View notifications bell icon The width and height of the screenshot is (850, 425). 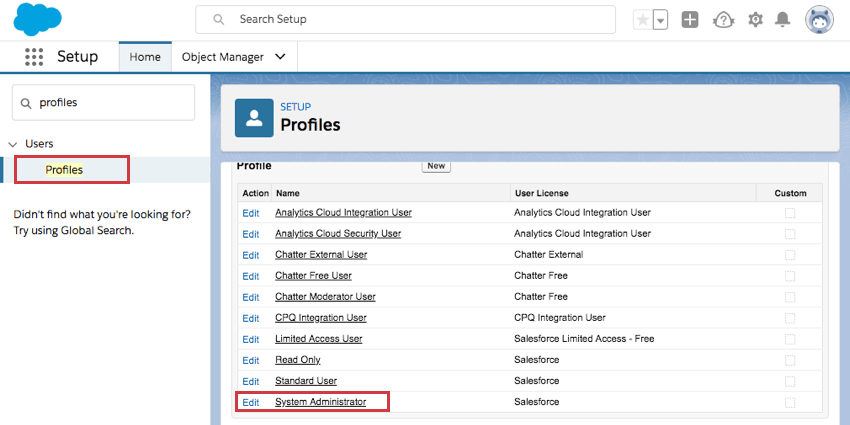pyautogui.click(x=783, y=20)
